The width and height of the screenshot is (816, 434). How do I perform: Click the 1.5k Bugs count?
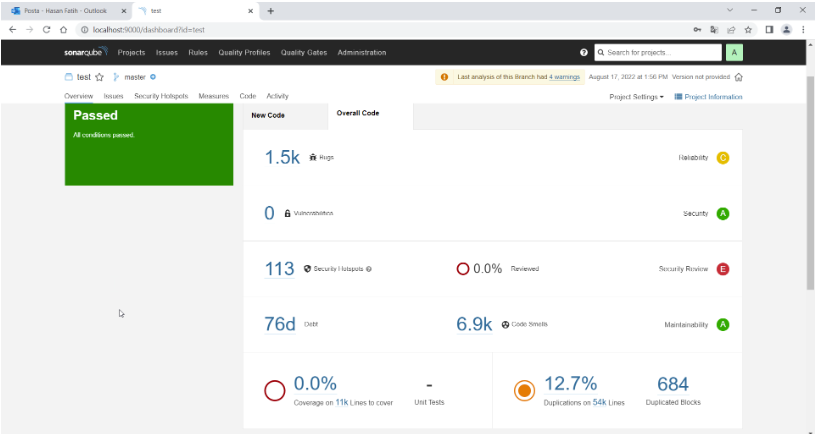point(281,158)
